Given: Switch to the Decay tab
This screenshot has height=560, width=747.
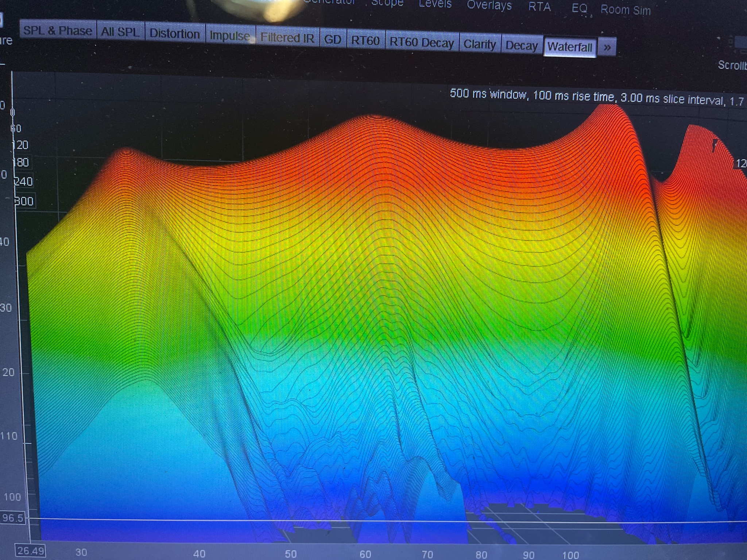Looking at the screenshot, I should pyautogui.click(x=522, y=46).
